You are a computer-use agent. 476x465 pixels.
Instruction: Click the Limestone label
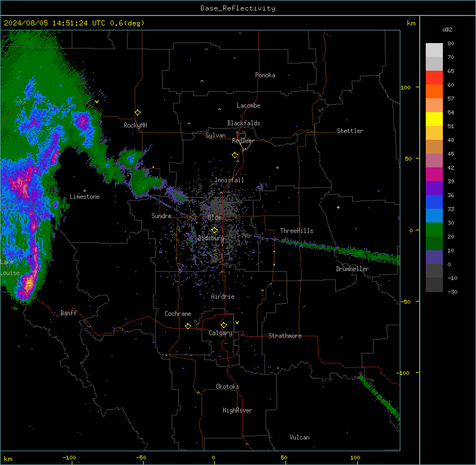click(84, 197)
